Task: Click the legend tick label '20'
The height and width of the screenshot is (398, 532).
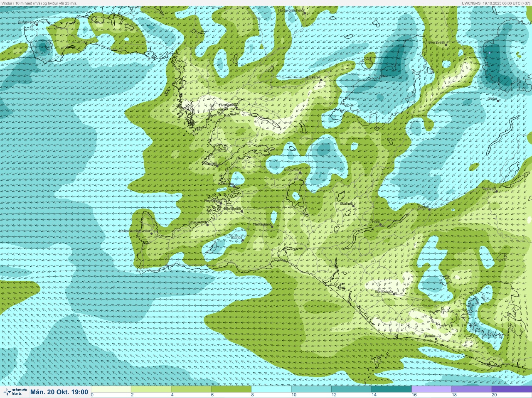Action: pyautogui.click(x=494, y=395)
